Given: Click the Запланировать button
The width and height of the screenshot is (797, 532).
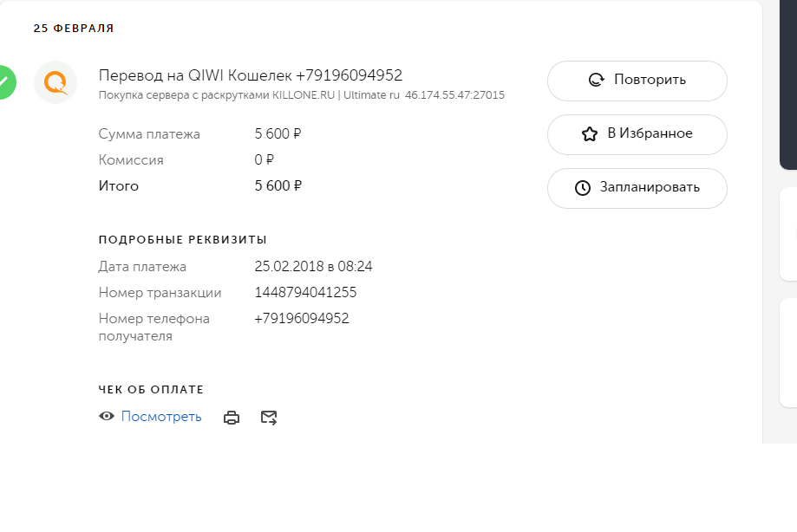Looking at the screenshot, I should tap(637, 188).
